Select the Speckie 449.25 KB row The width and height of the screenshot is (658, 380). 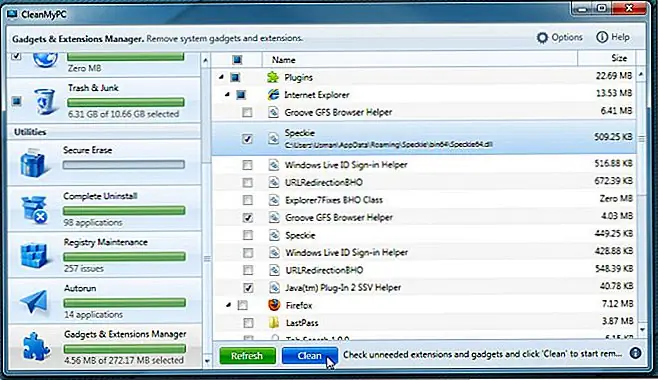point(424,235)
